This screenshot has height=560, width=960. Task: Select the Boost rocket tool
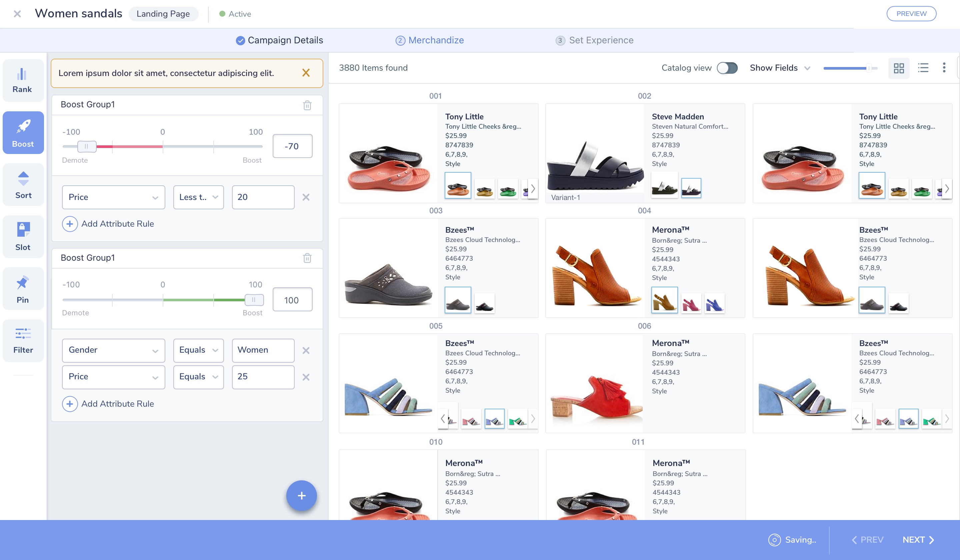[x=23, y=133]
